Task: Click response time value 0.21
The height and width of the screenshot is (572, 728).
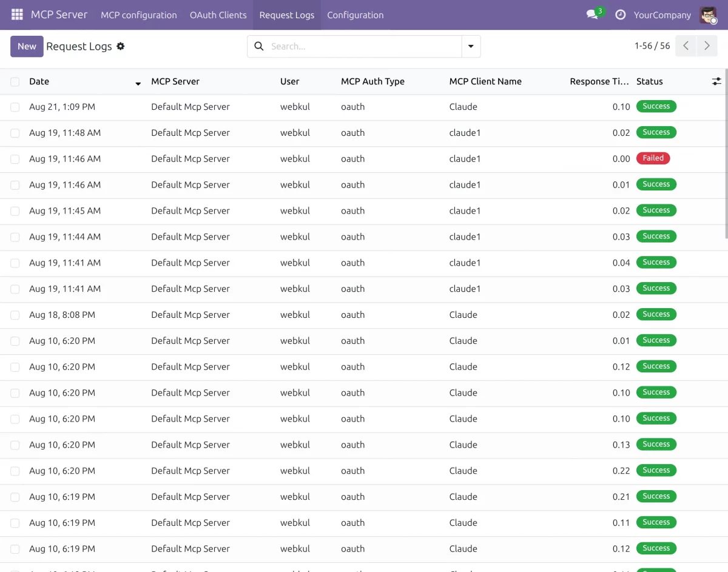Action: coord(621,497)
